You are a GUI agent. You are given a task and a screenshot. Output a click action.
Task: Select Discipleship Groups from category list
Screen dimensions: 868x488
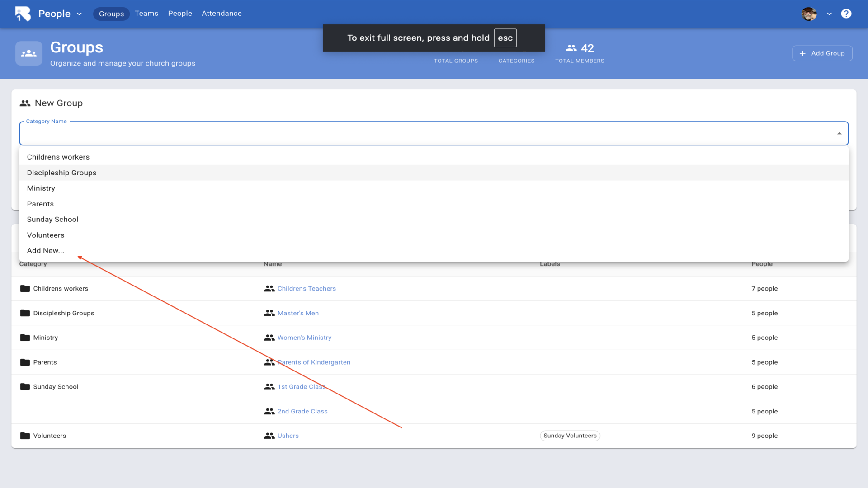[x=62, y=173]
